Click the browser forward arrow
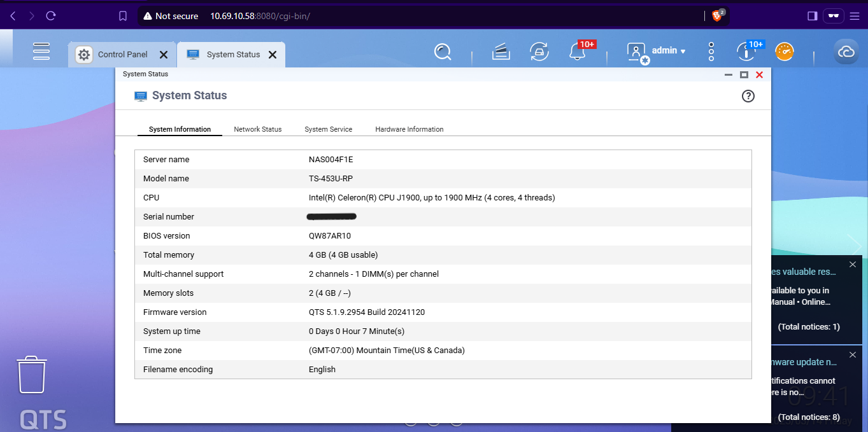 click(x=32, y=16)
